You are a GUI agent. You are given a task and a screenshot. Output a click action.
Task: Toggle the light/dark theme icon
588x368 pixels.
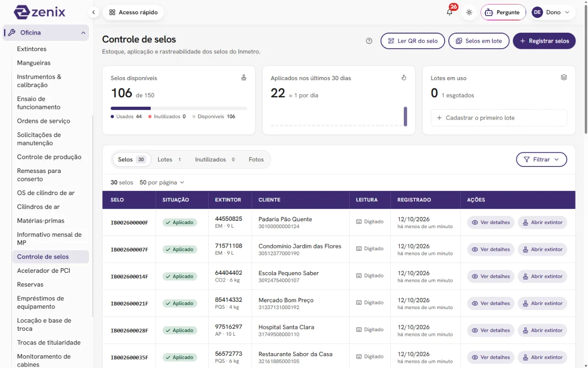(x=469, y=12)
